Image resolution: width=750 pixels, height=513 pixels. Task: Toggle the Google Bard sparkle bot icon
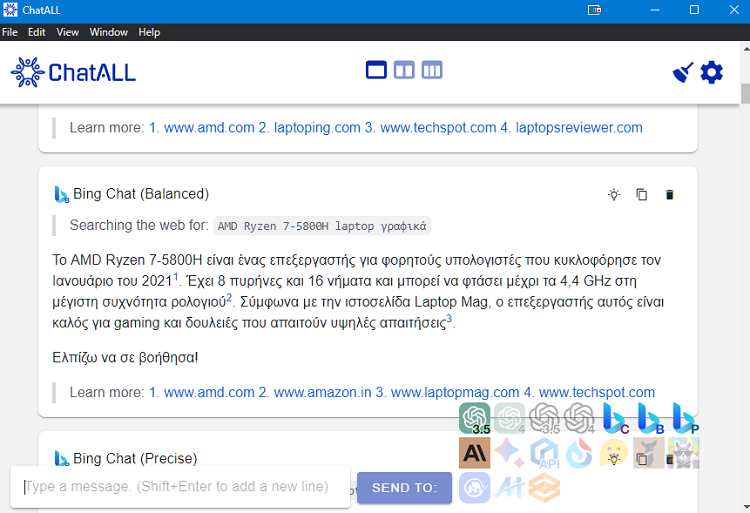510,453
